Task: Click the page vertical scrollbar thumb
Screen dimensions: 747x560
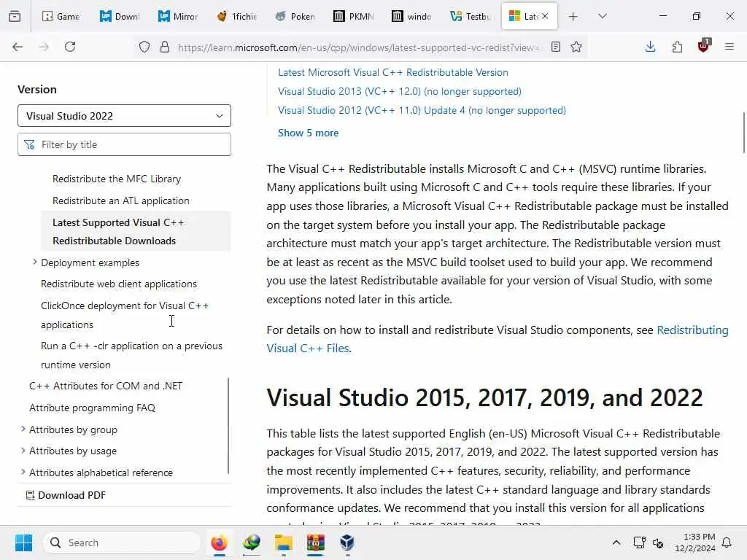Action: 743,133
